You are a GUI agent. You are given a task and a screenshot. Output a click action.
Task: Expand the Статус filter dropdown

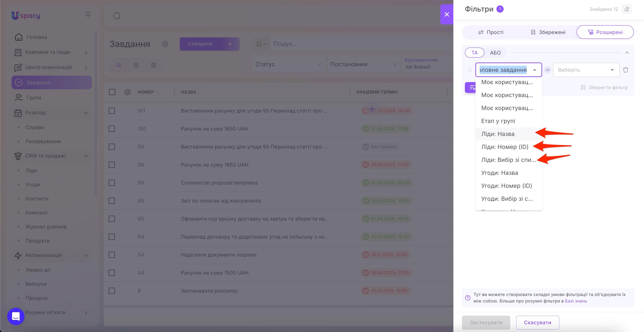click(x=288, y=64)
